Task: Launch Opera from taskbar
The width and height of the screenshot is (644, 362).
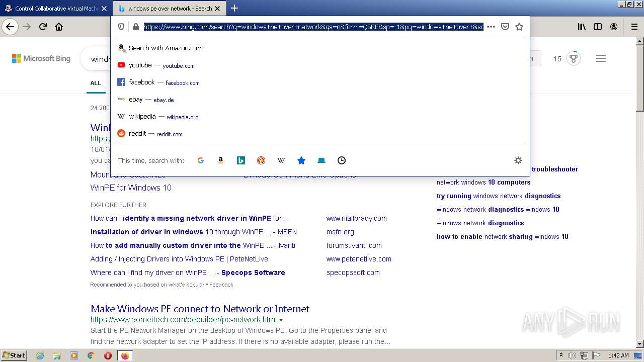Action: coord(108,355)
